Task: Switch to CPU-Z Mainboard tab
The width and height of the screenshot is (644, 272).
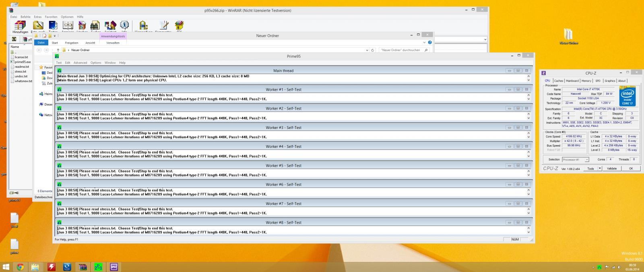Action: tap(572, 81)
